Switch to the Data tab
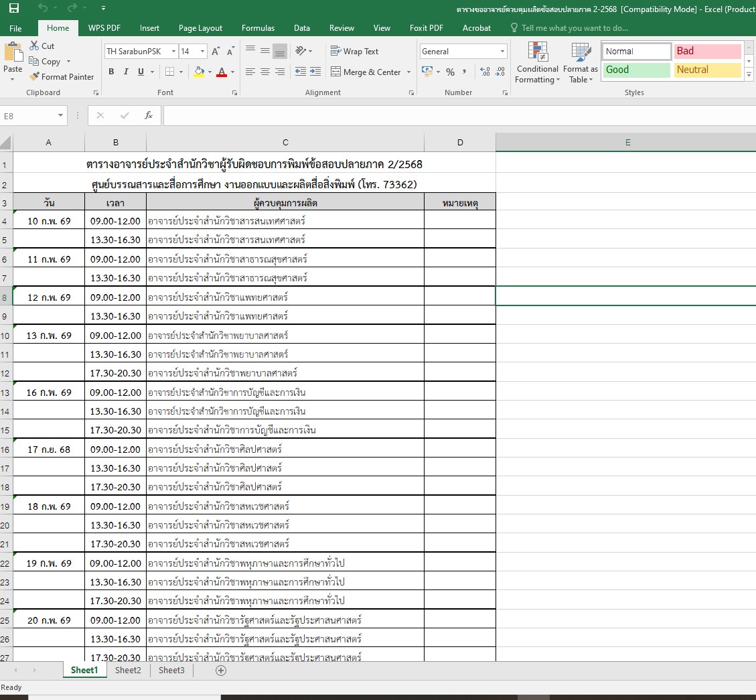This screenshot has width=756, height=700. coord(302,28)
